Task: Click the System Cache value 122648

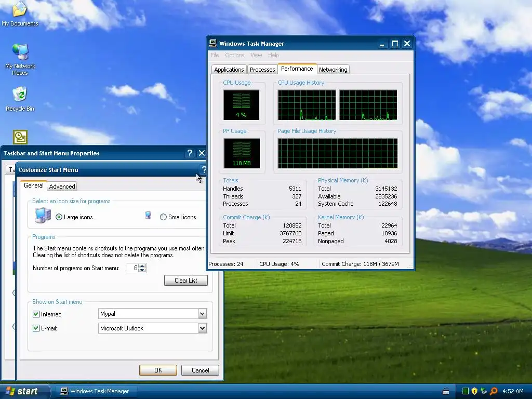Action: 388,204
